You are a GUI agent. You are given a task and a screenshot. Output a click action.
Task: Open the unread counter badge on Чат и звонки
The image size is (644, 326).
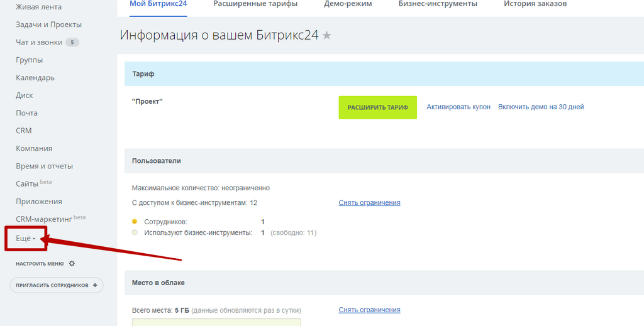[x=73, y=43]
